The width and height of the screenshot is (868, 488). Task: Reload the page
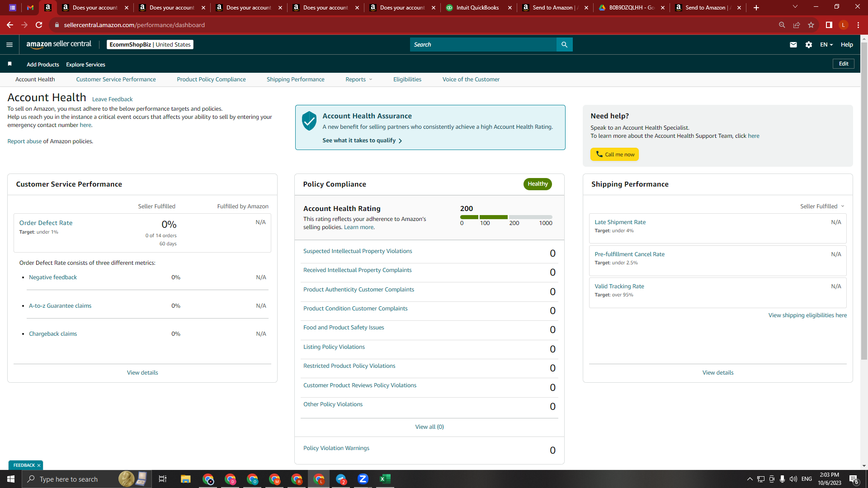point(39,25)
